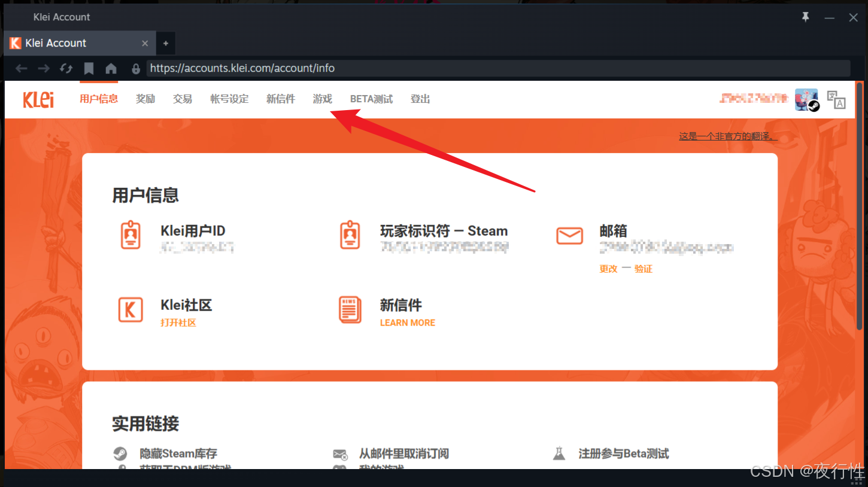Select the 用户信息 nav tab
Viewport: 868px width, 487px height.
99,99
